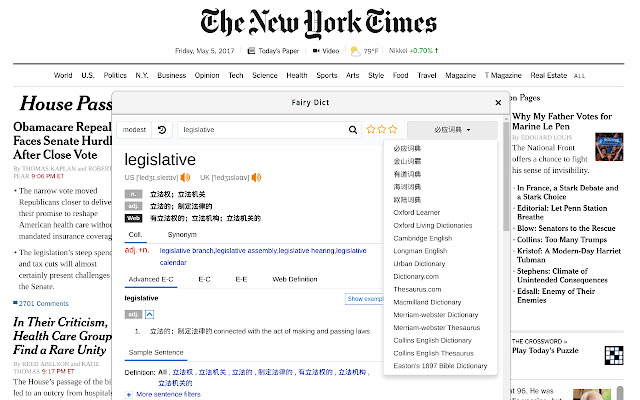The height and width of the screenshot is (400, 640).
Task: Open the Politics section in navigation
Action: 115,76
